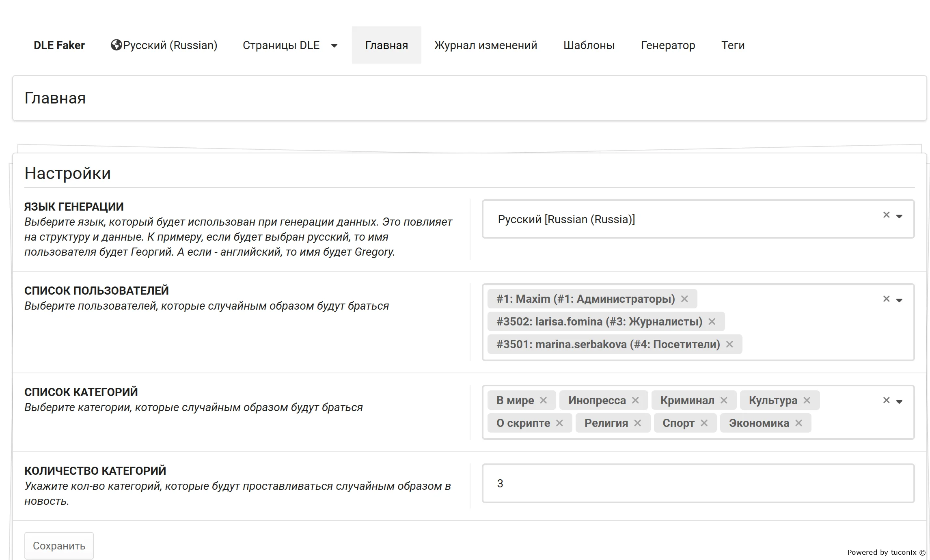Open the users list dropdown arrow
The image size is (930, 560).
(x=899, y=300)
